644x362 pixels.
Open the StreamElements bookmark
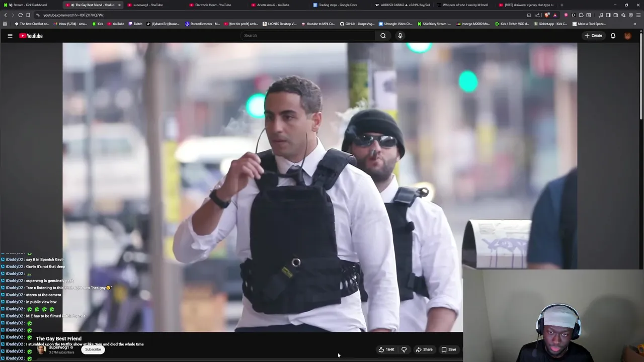[202, 24]
